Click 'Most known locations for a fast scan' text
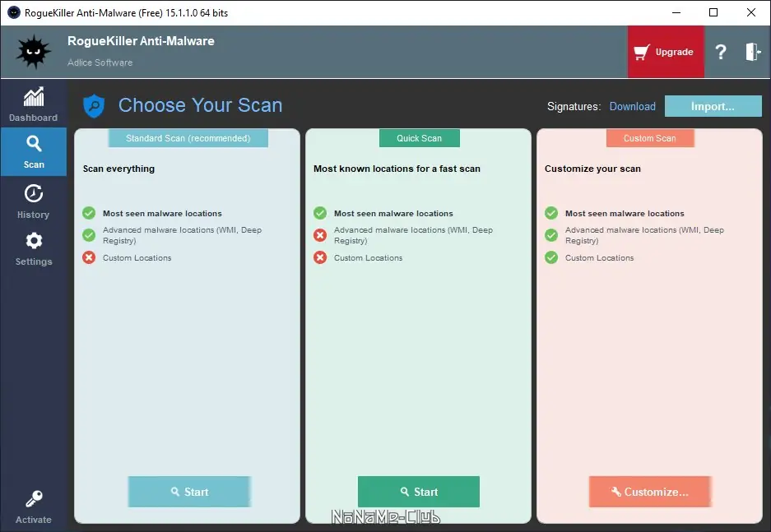Screen dimensions: 771x532 click(397, 169)
